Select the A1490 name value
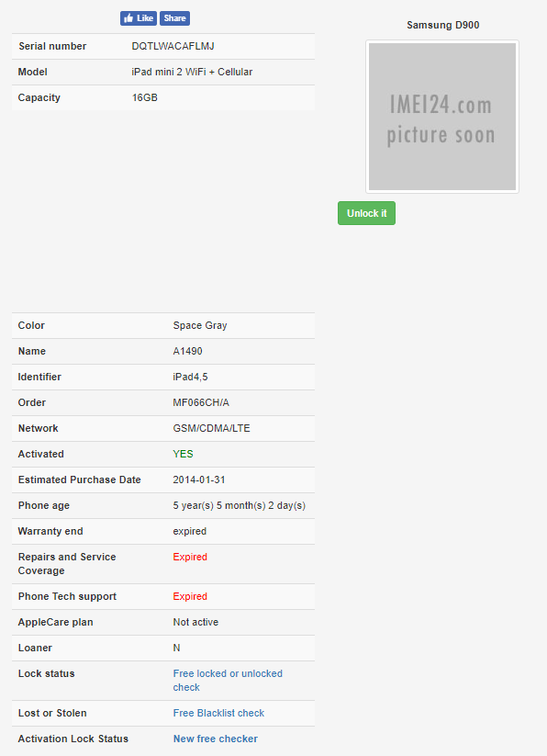 coord(188,351)
